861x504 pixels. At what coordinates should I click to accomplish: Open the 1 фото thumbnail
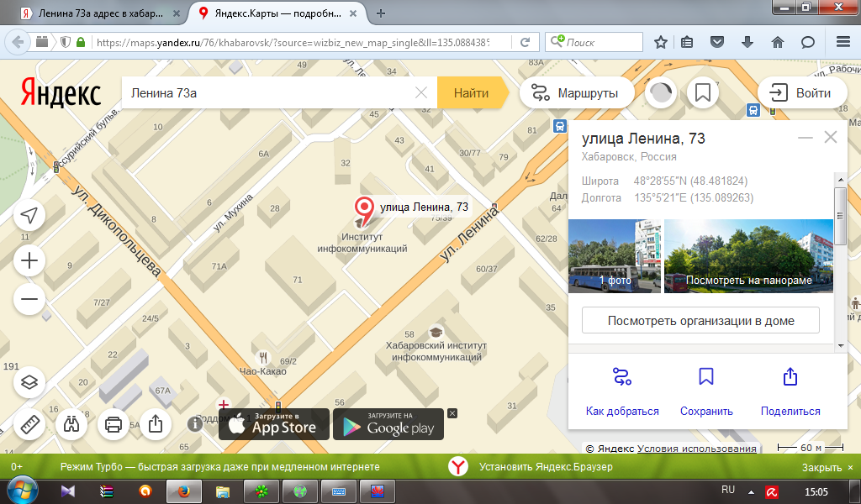tap(615, 256)
